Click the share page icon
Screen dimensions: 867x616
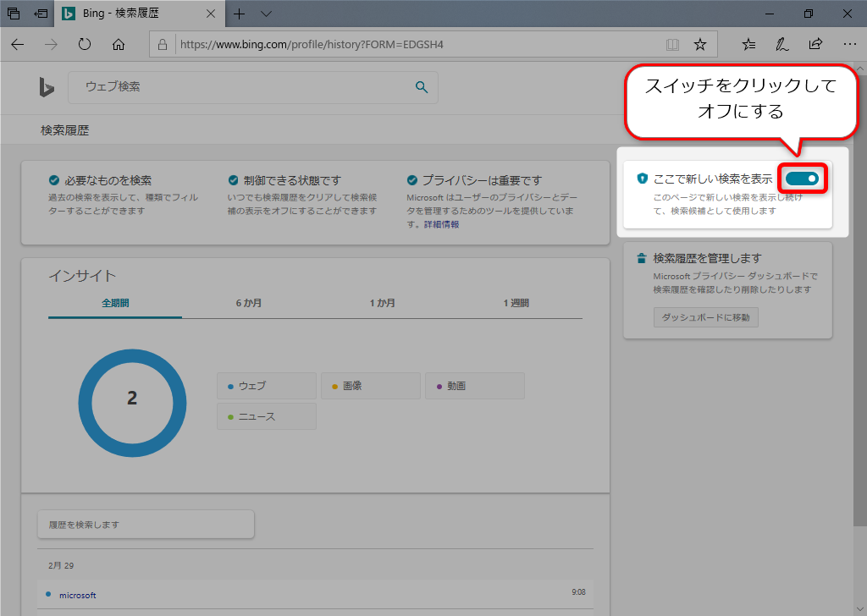point(815,44)
